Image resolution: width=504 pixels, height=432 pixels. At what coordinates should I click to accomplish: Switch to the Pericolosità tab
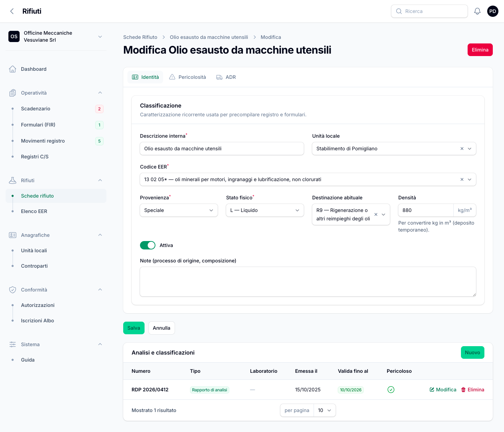click(x=188, y=77)
